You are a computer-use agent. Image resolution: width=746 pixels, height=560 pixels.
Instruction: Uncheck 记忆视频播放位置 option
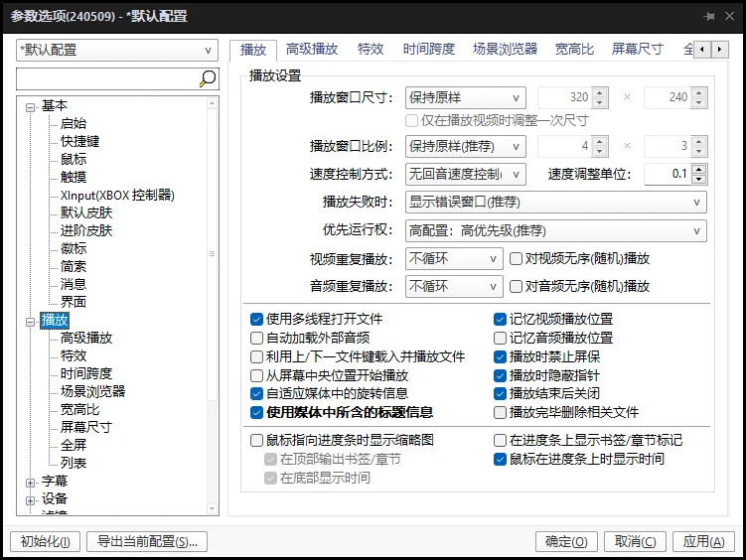500,319
